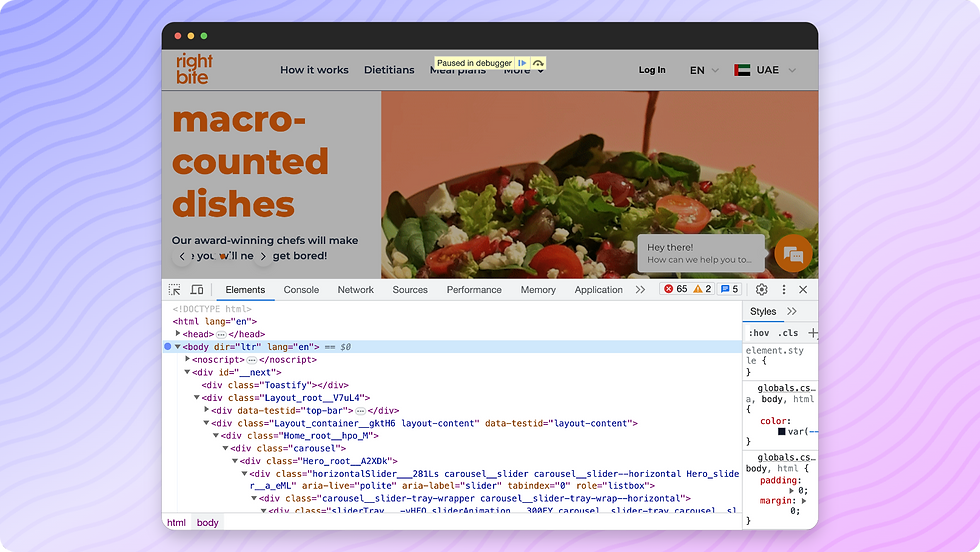This screenshot has width=980, height=552.
Task: Select the body breadcrumb
Action: coord(208,523)
